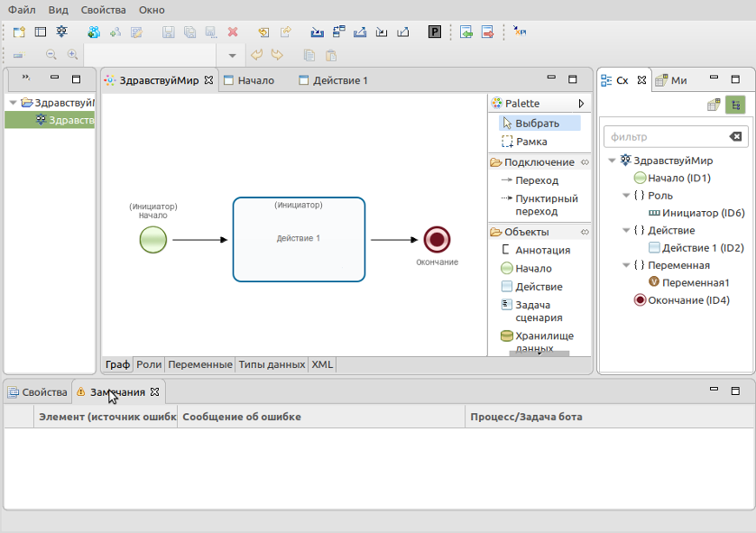Collapse the ЗдравствуйМир project folder
756x533 pixels.
pyautogui.click(x=13, y=103)
